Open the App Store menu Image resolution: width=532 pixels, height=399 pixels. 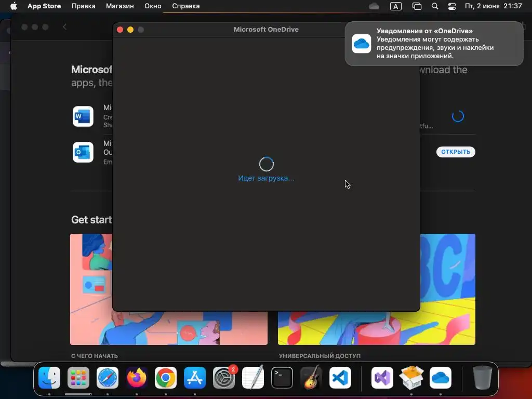click(x=44, y=6)
